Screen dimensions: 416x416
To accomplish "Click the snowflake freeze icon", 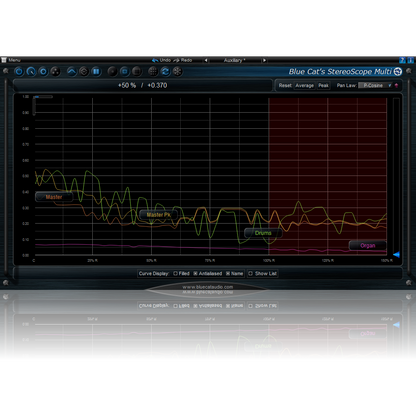I will [177, 71].
